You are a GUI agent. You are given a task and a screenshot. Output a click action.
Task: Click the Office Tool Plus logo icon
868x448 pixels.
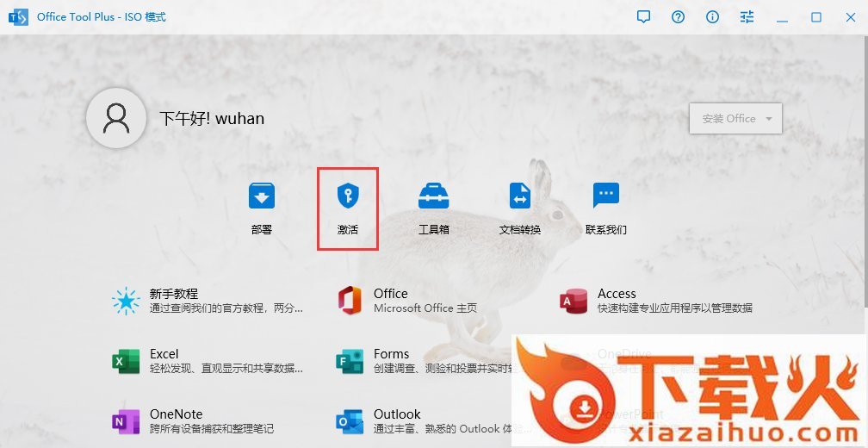(x=18, y=17)
